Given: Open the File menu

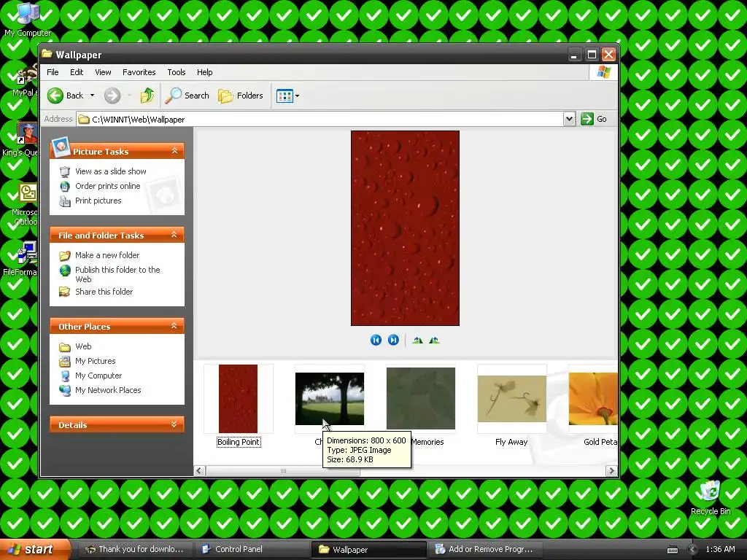Looking at the screenshot, I should click(53, 72).
